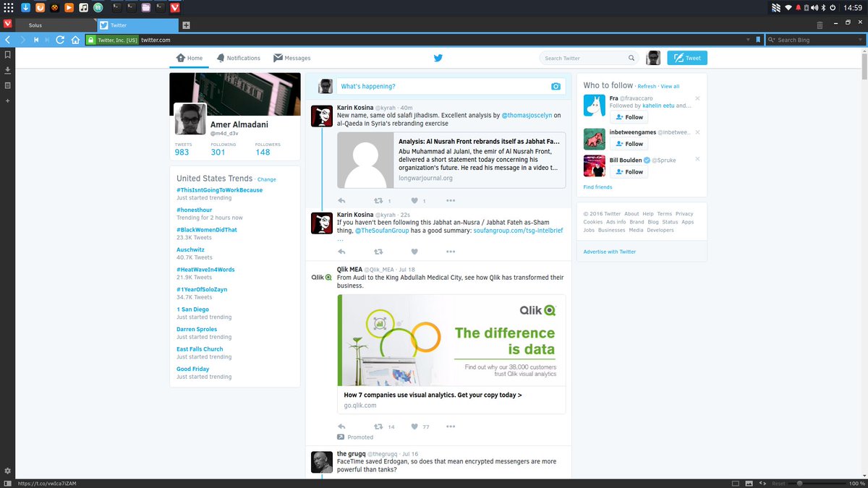Open the Home tab on Twitter
Viewport: 868px width, 488px height.
tap(190, 58)
